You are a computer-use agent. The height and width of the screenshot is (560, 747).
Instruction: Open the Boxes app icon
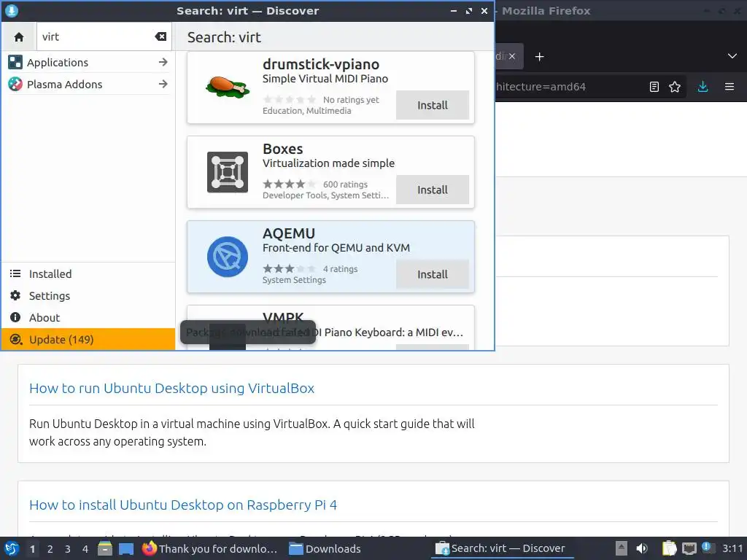pos(228,172)
